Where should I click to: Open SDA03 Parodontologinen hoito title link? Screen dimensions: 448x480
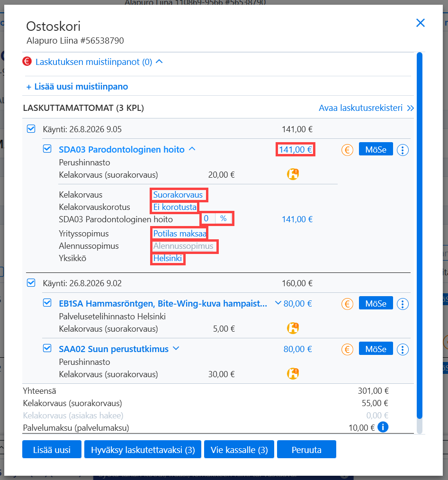point(122,150)
